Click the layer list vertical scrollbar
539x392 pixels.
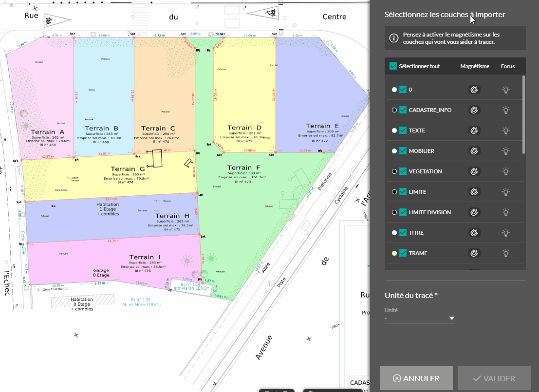tap(524, 114)
